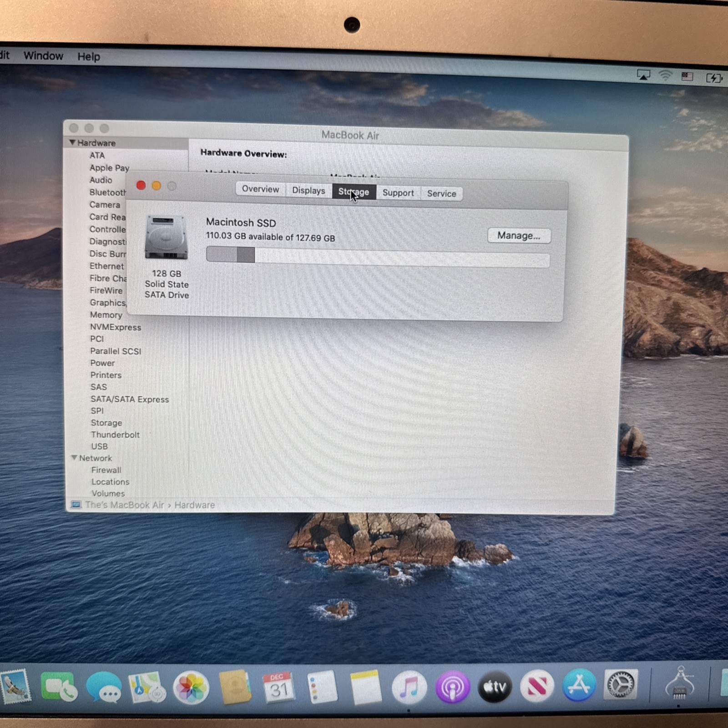Switch to the Overview tab
Image resolution: width=728 pixels, height=728 pixels.
(260, 189)
